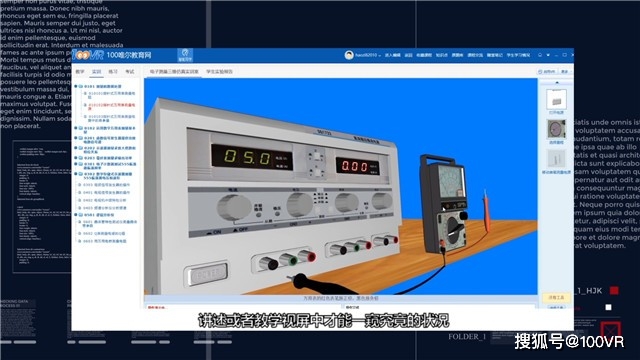Click the yellow tool button at panel bottom
This screenshot has height=360, width=640.
click(556, 298)
